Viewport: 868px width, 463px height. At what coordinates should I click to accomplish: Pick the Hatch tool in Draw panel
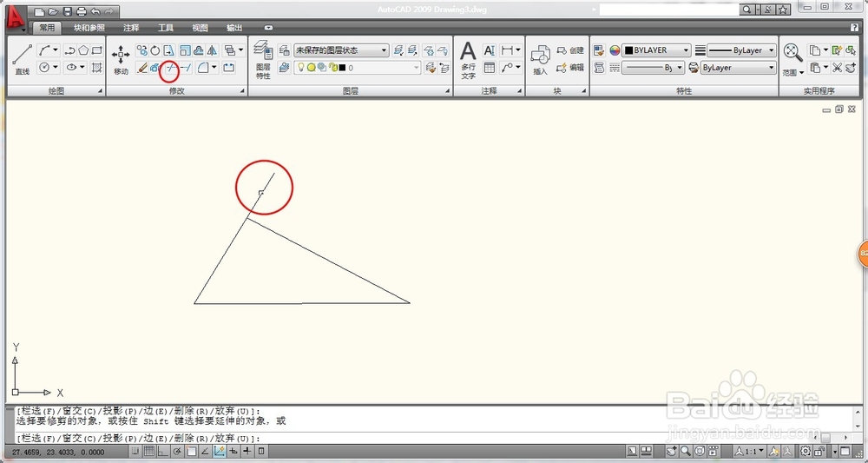[97, 68]
